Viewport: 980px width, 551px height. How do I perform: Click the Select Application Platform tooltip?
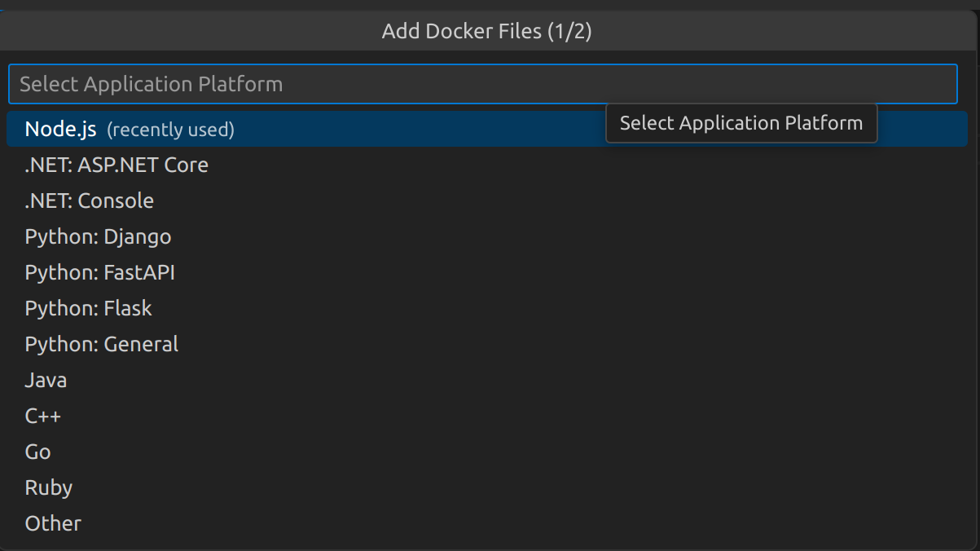click(740, 123)
